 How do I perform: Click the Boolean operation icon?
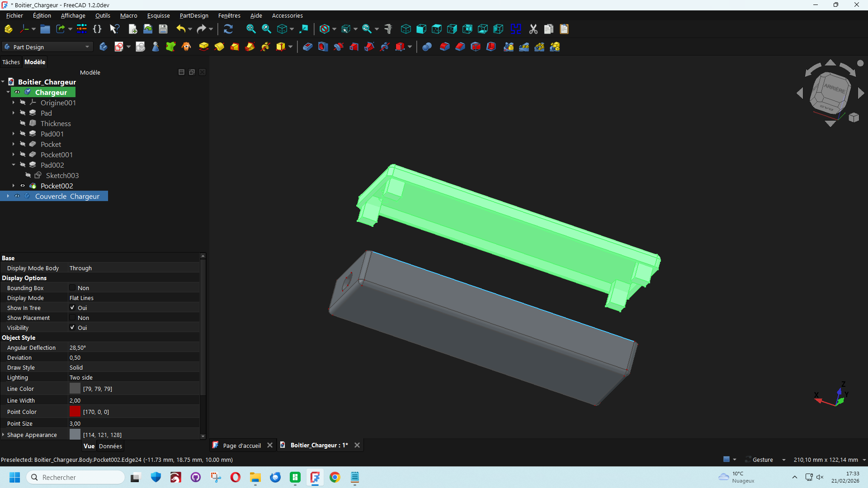tap(427, 47)
